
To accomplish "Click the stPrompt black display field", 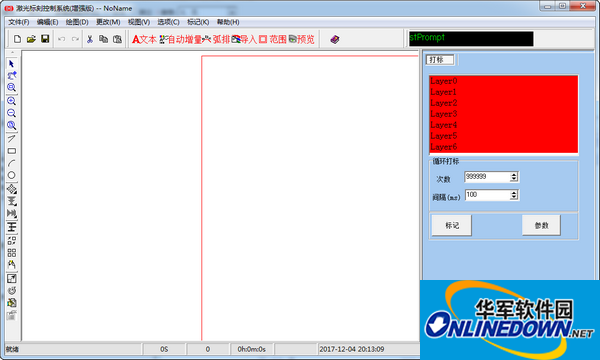I will (x=471, y=39).
